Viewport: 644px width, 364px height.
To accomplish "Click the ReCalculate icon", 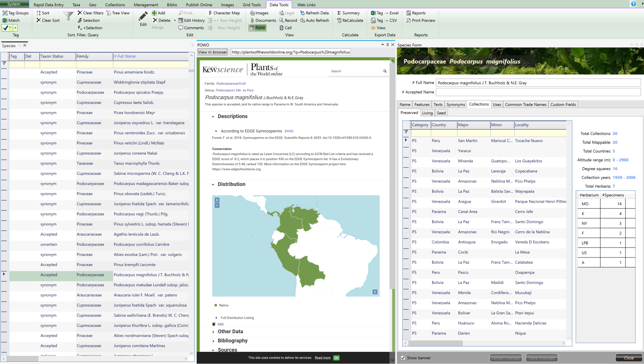I will tap(339, 20).
